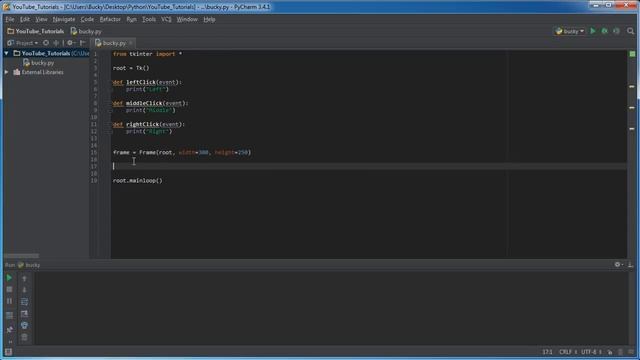Select External Libraries in project tree
This screenshot has height=360, width=640.
[x=38, y=72]
